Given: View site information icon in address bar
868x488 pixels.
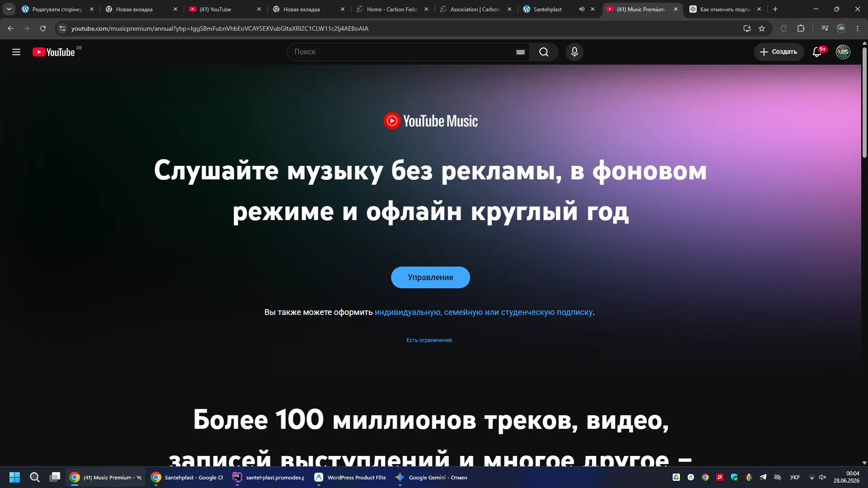Looking at the screenshot, I should click(62, 28).
